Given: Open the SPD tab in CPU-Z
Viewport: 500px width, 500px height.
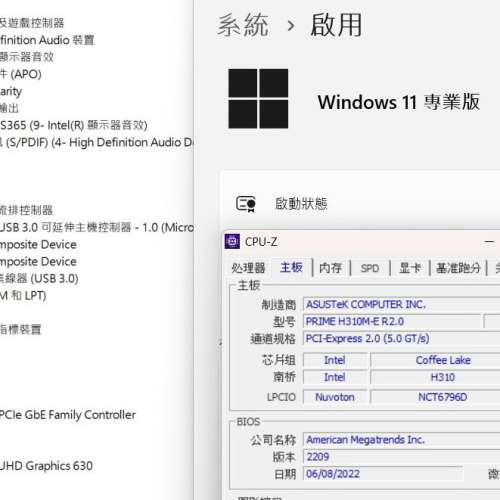Looking at the screenshot, I should click(x=370, y=268).
